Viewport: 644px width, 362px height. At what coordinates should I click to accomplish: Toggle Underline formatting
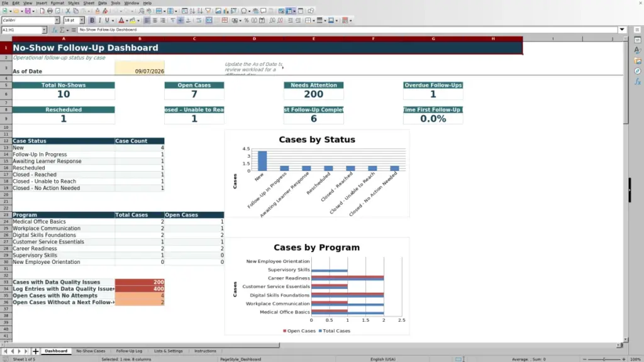[x=107, y=20]
